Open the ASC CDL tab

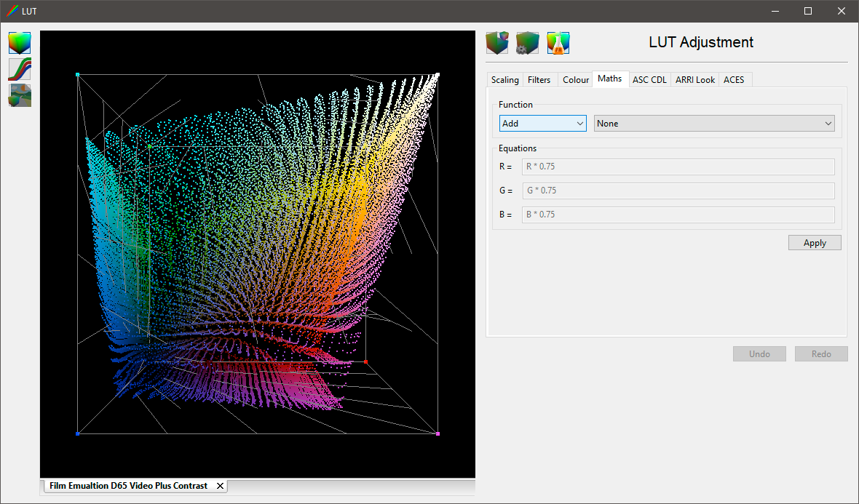pyautogui.click(x=649, y=79)
